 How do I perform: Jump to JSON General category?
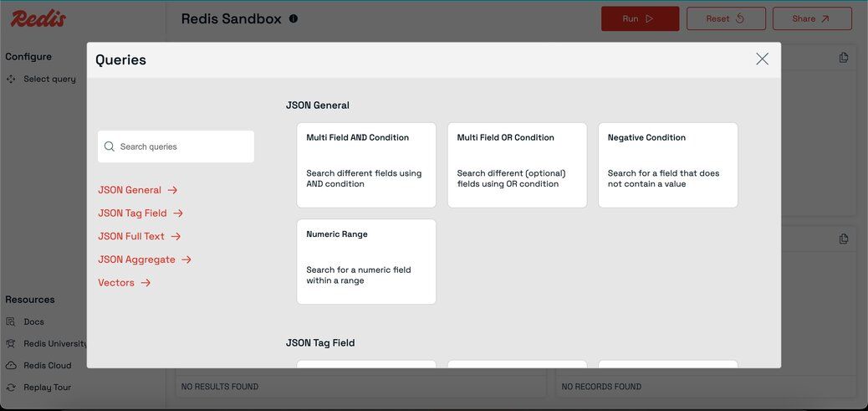[x=138, y=190]
